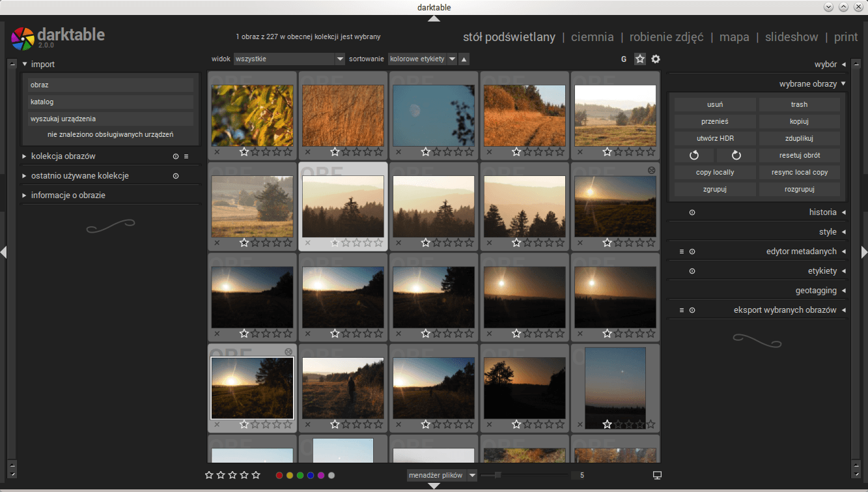This screenshot has width=868, height=492.
Task: Select the autumn meadow path thumbnail
Action: coord(524,115)
